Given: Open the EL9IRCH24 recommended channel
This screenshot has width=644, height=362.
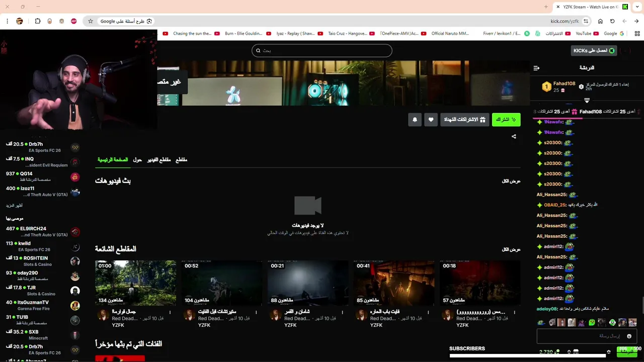Looking at the screenshot, I should pyautogui.click(x=43, y=232).
